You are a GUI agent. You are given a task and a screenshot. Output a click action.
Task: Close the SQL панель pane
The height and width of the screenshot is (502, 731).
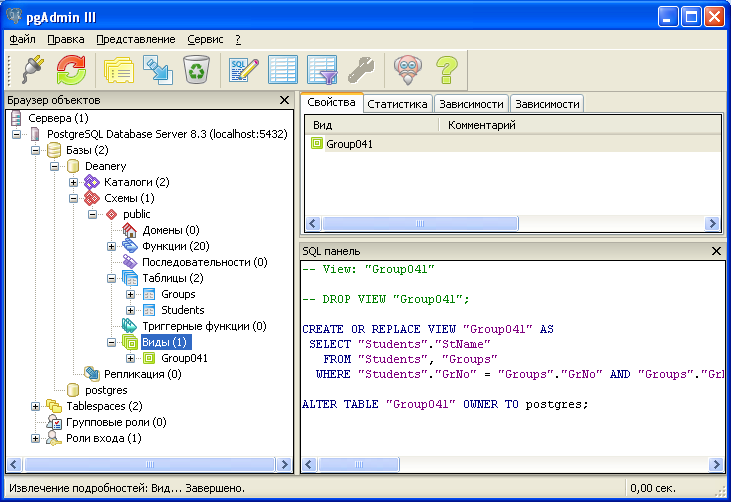pos(717,251)
